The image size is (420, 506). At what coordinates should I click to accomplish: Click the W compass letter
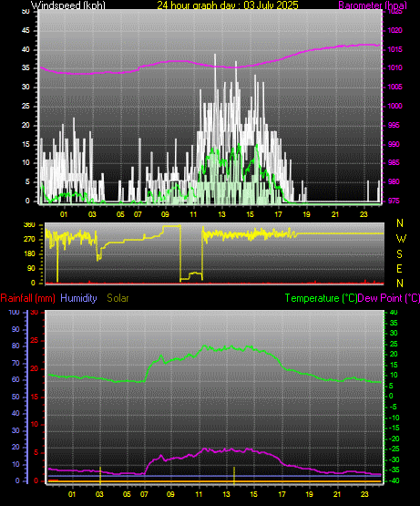[x=401, y=239]
